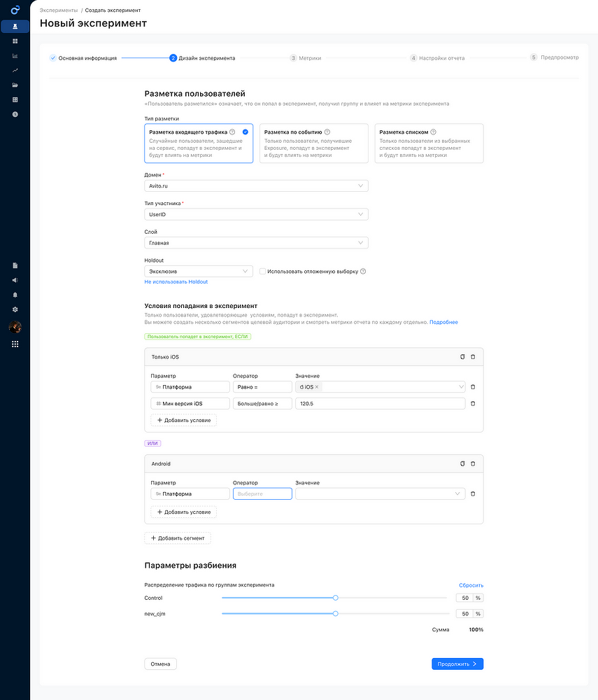Click the megaphone announcements icon
The image size is (598, 700).
[15, 280]
